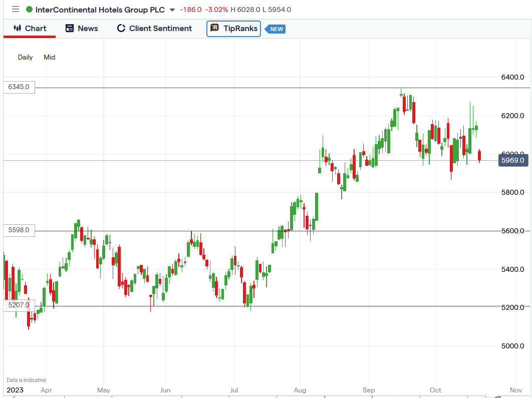Screen dimensions: 532x398
Task: Click the Data is indicative note
Action: (26, 380)
